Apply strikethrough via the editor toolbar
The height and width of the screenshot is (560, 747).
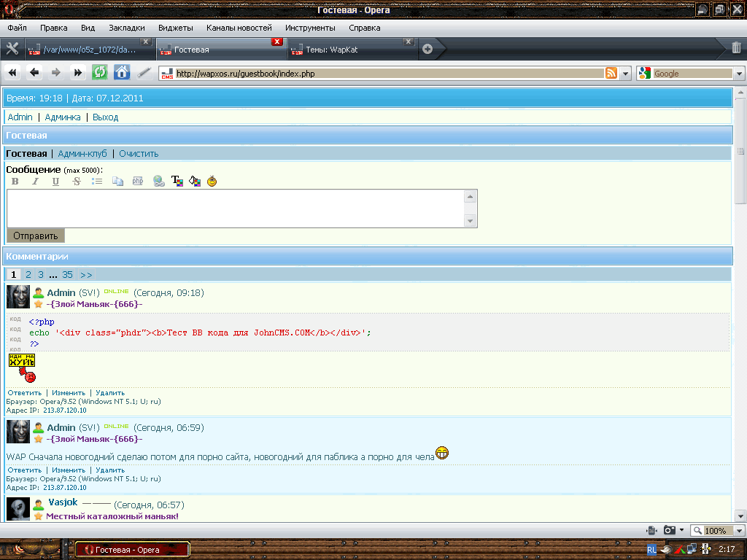pyautogui.click(x=77, y=182)
